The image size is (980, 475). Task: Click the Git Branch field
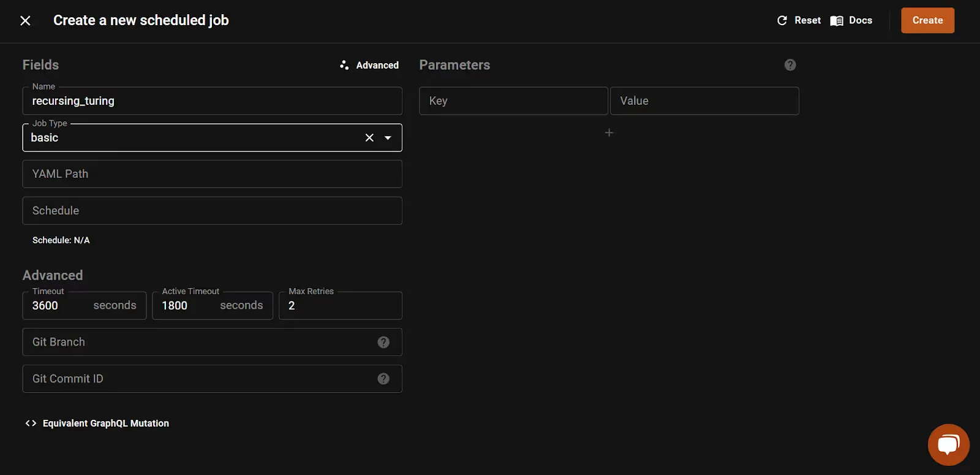(x=212, y=342)
